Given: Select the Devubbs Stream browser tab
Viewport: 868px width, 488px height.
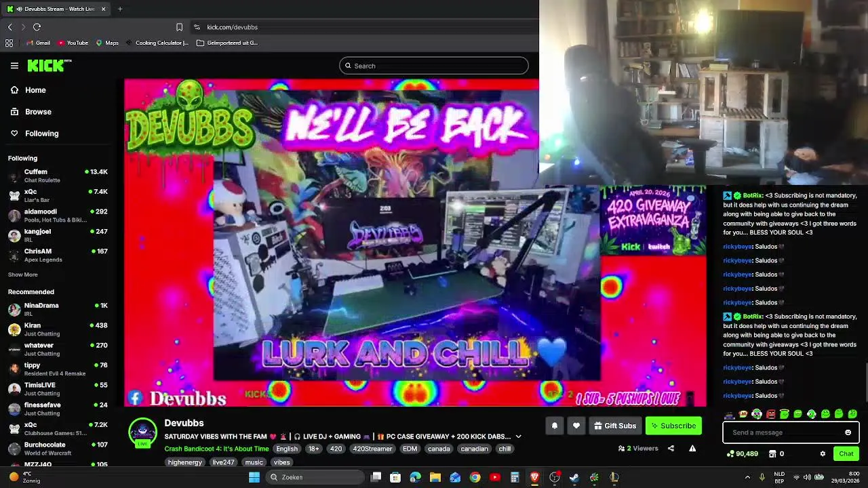Looking at the screenshot, I should [56, 9].
